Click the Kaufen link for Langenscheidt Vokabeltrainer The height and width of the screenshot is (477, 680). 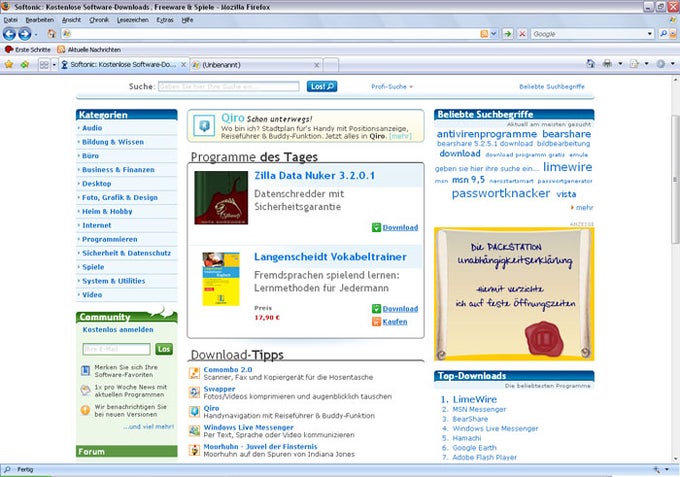click(x=395, y=322)
